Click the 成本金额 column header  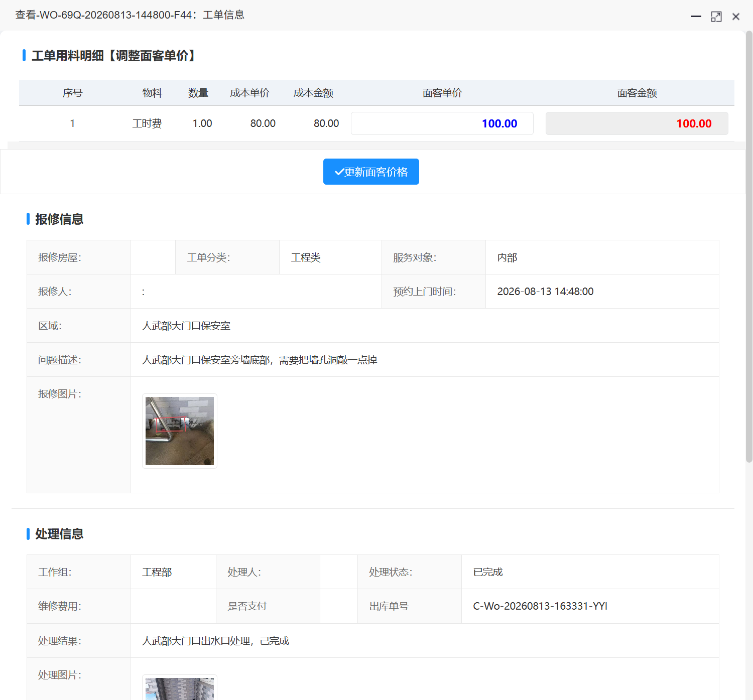pyautogui.click(x=313, y=93)
